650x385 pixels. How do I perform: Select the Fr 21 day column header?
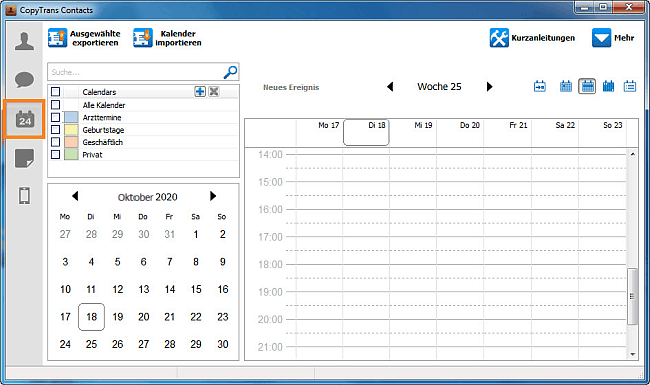pyautogui.click(x=507, y=132)
